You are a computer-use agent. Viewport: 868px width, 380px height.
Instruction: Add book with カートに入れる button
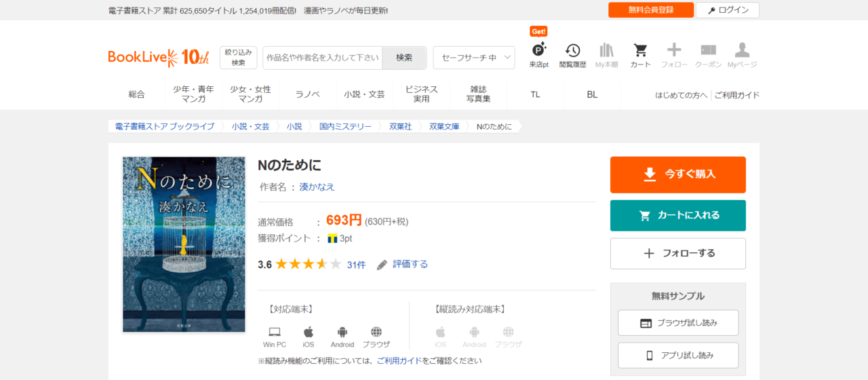tap(677, 215)
